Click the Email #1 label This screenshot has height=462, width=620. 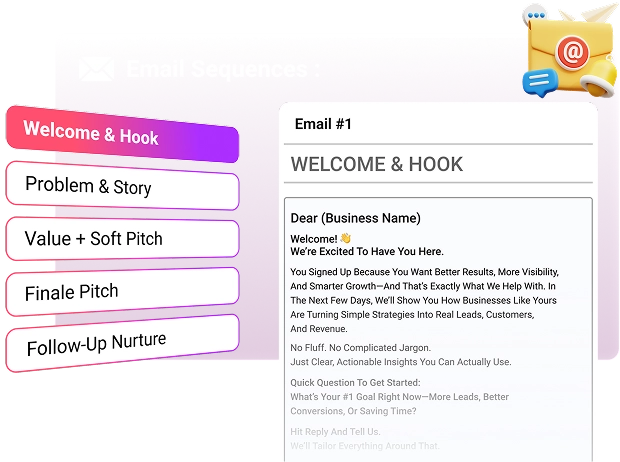click(x=323, y=125)
